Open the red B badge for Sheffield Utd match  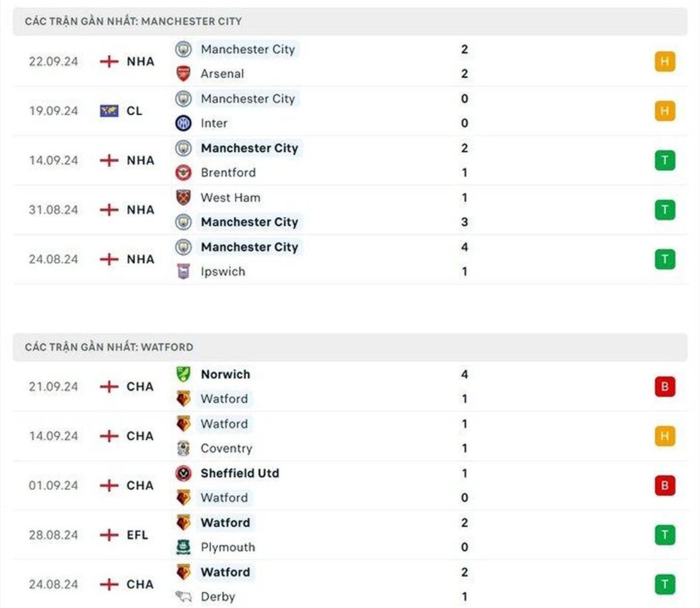tap(665, 486)
